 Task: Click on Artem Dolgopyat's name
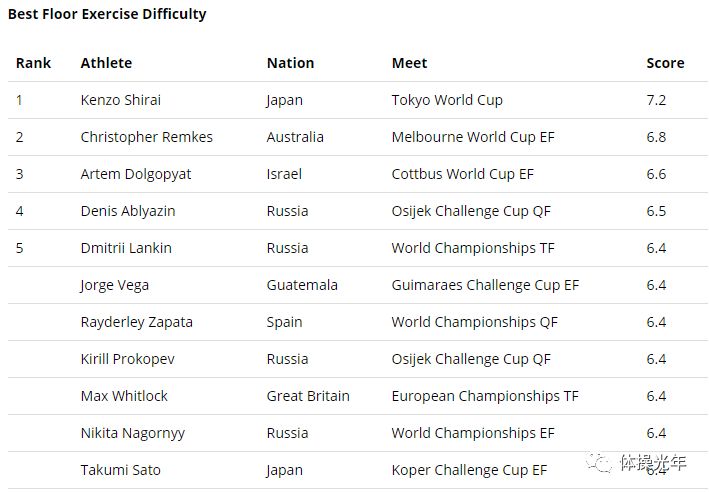pyautogui.click(x=136, y=174)
